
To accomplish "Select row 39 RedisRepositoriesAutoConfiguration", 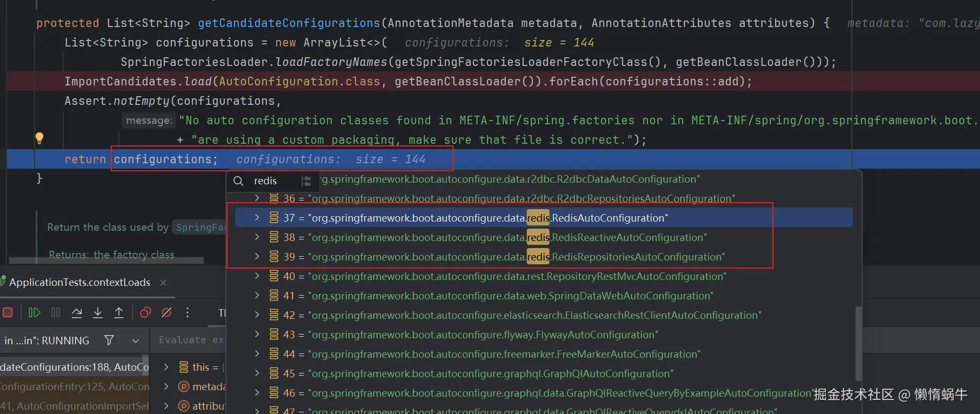I will point(544,257).
